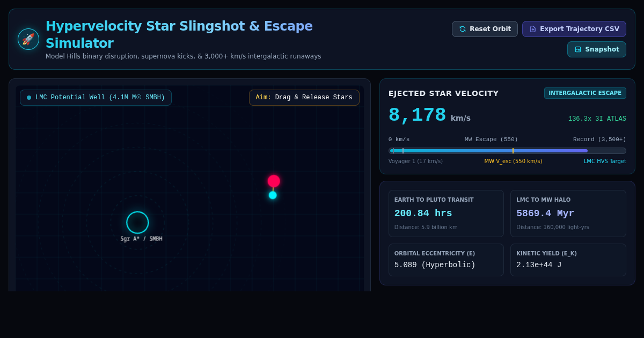Screen dimensions: 644x338
Task: Click the file icon in Export Trajectory CSV
Action: coord(533,29)
